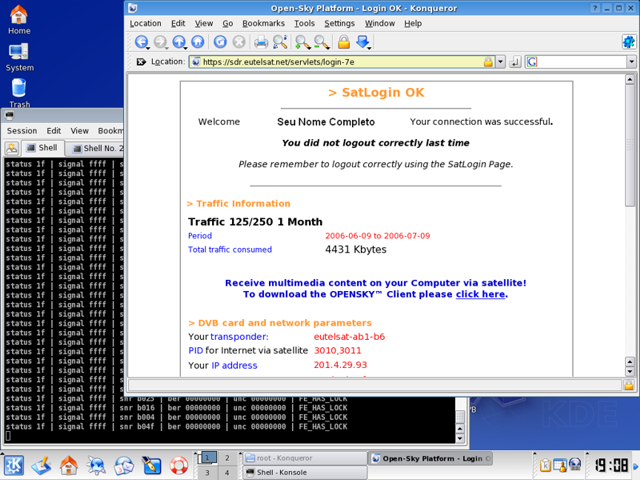Open the home page using the toolbar Home icon
640x480 pixels.
198,42
